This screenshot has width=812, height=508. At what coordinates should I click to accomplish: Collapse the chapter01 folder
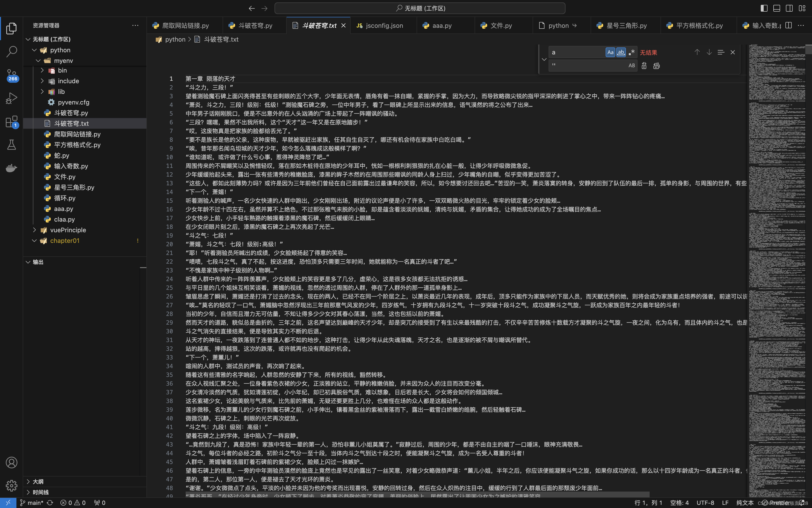click(x=34, y=241)
